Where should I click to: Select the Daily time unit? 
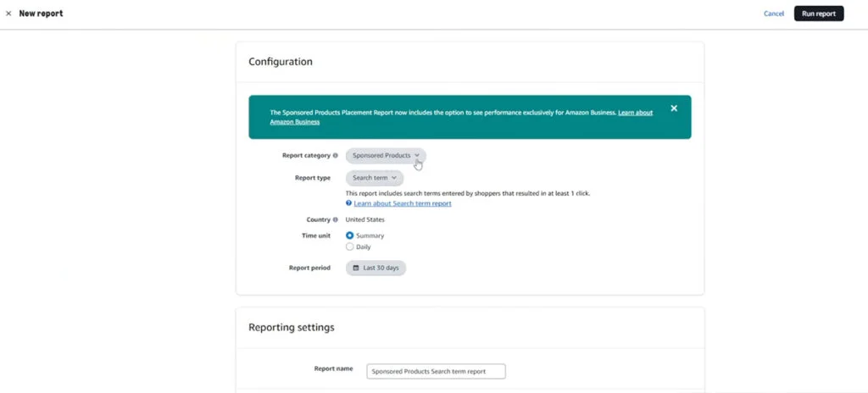point(350,246)
